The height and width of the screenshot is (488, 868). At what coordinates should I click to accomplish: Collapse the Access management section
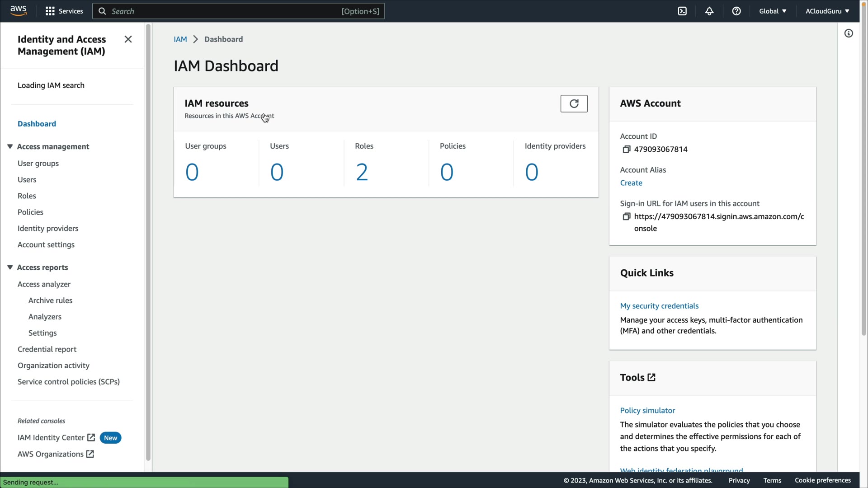tap(10, 146)
